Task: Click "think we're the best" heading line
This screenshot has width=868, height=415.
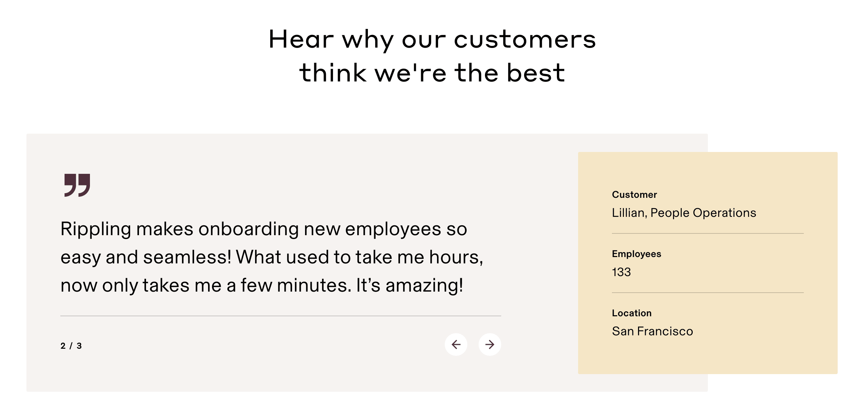Action: pyautogui.click(x=432, y=73)
